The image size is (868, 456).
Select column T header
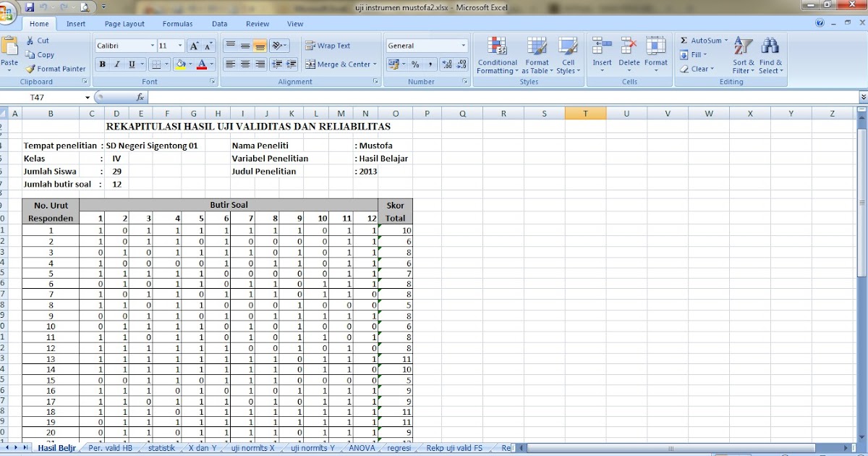(585, 113)
